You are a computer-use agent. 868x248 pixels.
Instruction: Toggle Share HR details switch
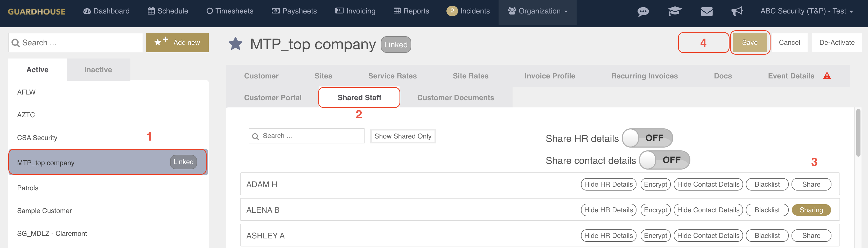(647, 138)
